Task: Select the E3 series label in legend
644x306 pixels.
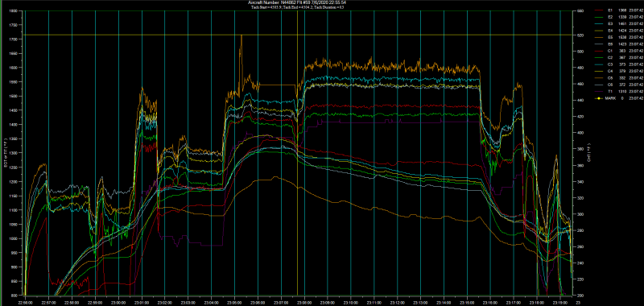Action: pos(610,24)
